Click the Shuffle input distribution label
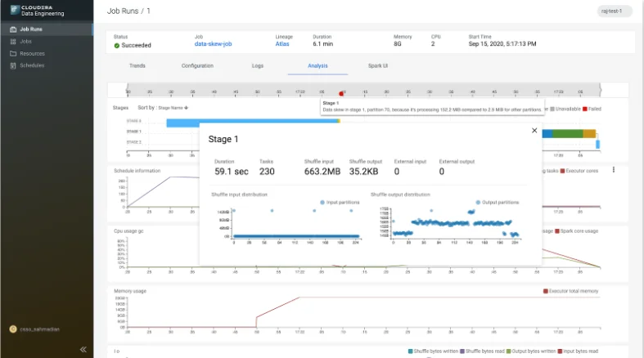 coord(240,195)
